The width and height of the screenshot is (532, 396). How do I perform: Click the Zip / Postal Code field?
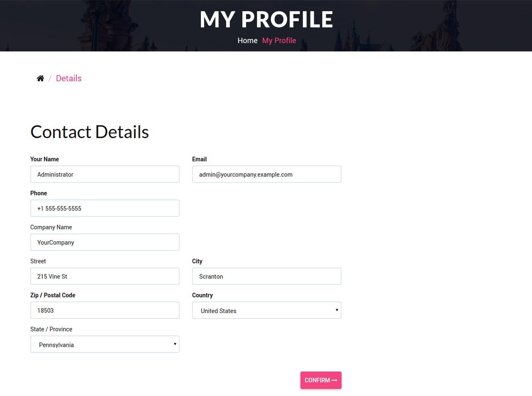click(105, 310)
